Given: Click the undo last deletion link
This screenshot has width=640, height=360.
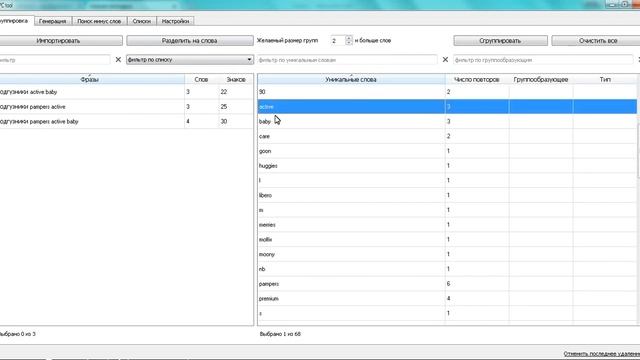Looking at the screenshot, I should coord(602,354).
